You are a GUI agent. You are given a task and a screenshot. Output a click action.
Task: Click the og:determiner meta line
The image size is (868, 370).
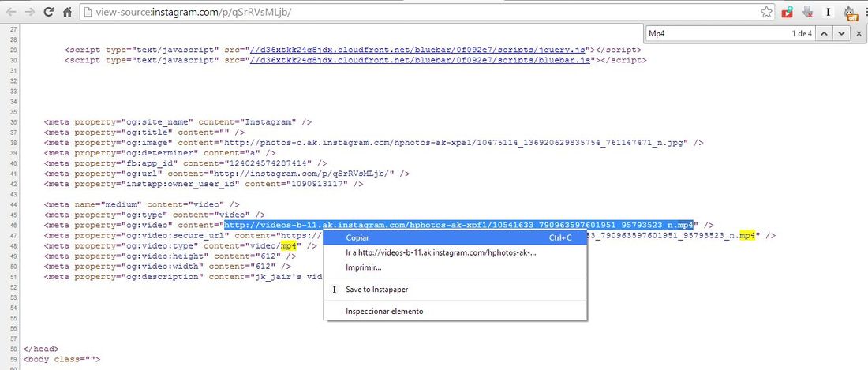coord(160,152)
